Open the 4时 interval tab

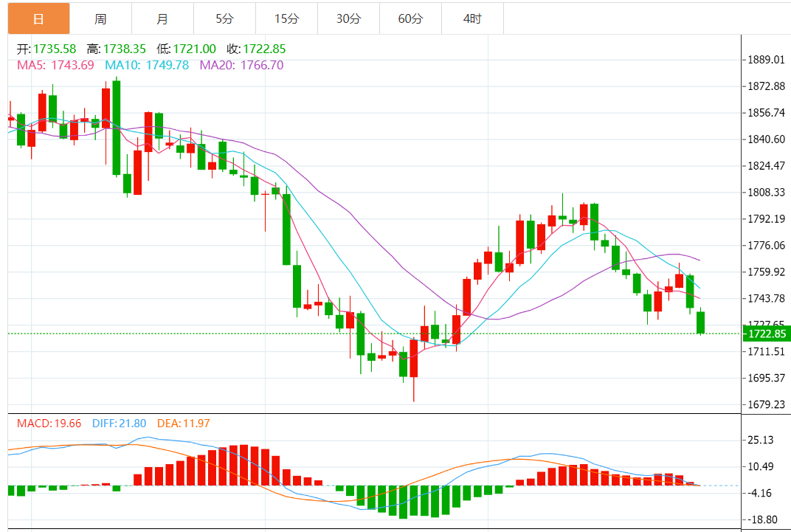(x=473, y=18)
